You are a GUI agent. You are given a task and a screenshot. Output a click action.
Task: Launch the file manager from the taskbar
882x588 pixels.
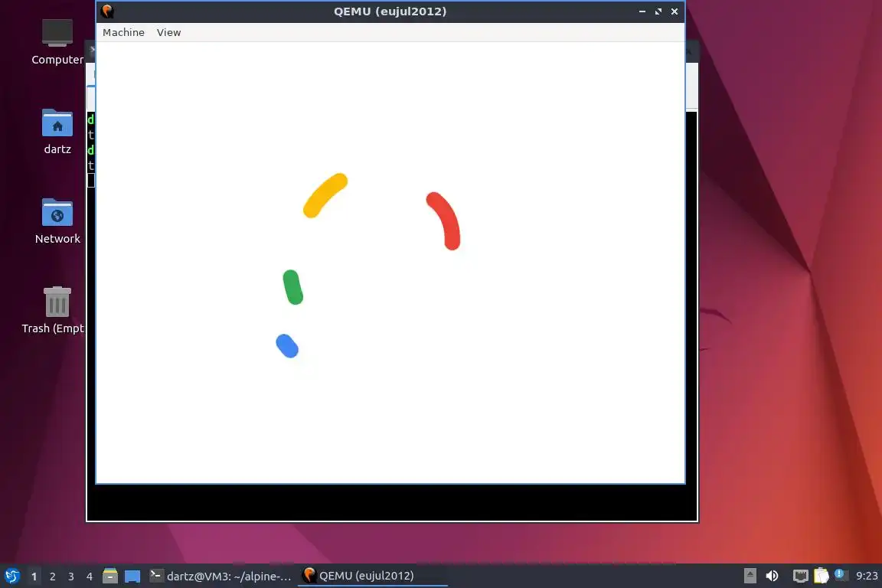pos(110,576)
